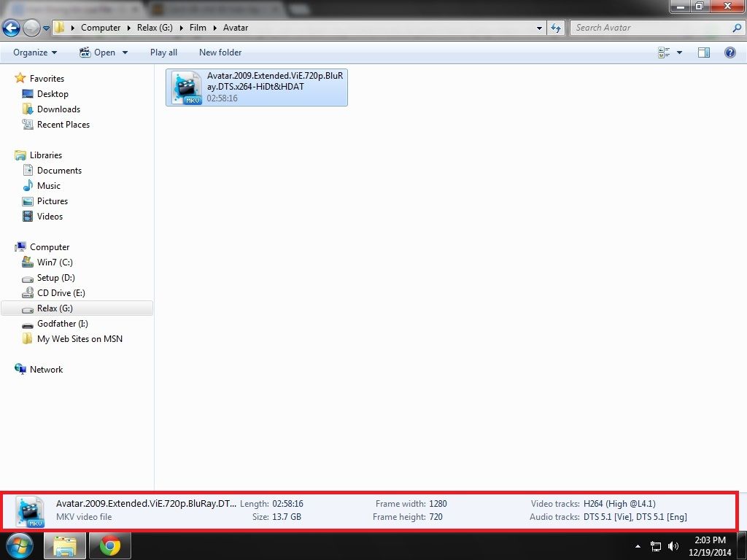This screenshot has height=560, width=747.
Task: Open Favorites in navigation pane
Action: coord(47,79)
